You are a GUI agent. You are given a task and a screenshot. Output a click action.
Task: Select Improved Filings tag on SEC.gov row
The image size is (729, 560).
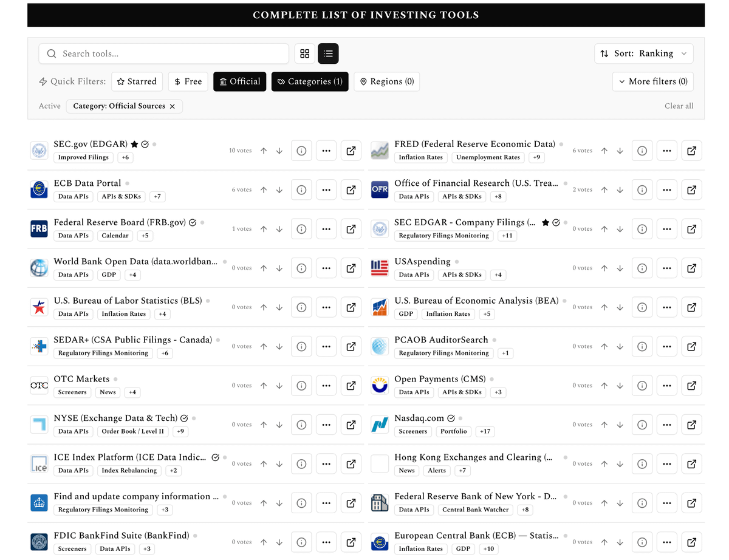click(x=83, y=157)
